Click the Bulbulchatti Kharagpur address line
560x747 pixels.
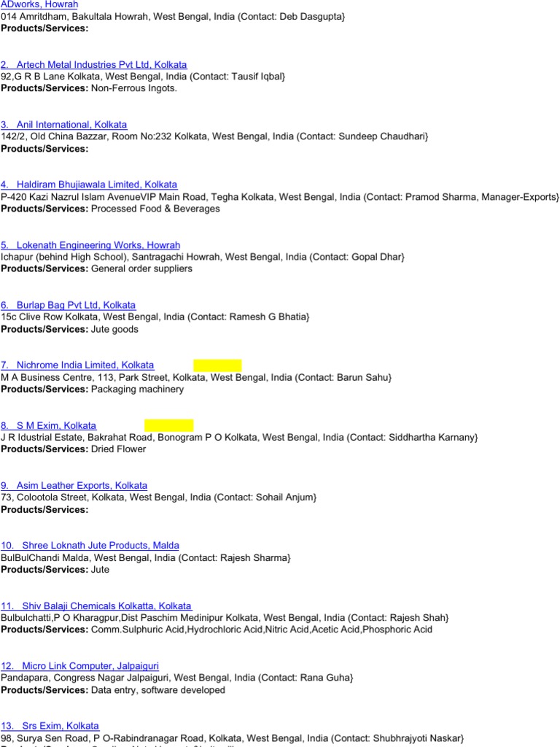tap(225, 618)
